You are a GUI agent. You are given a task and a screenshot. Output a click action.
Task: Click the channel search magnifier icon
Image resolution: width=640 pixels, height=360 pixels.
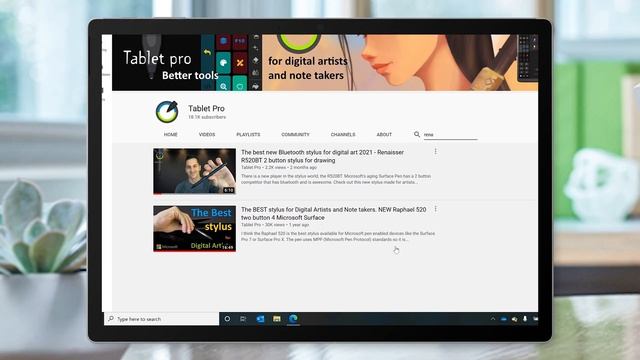(417, 134)
